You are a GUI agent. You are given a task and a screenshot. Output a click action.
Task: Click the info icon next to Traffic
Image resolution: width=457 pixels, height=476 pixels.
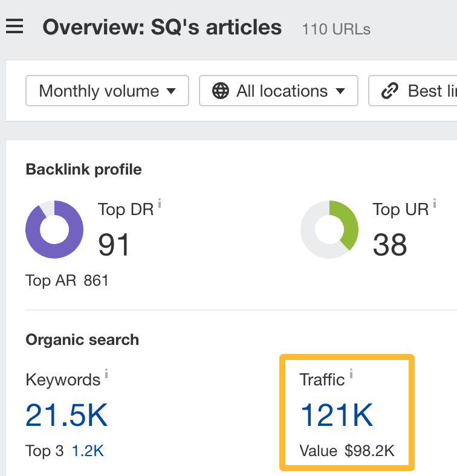[351, 375]
